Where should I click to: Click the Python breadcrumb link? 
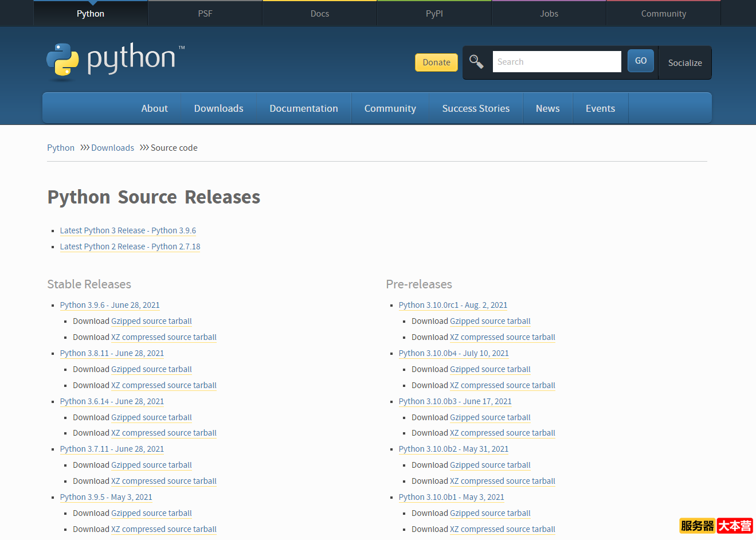tap(61, 148)
